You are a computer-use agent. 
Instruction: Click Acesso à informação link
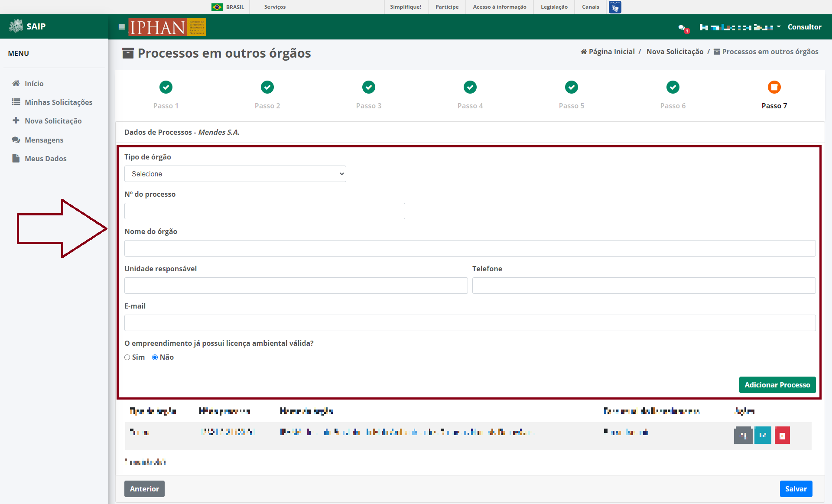click(500, 7)
